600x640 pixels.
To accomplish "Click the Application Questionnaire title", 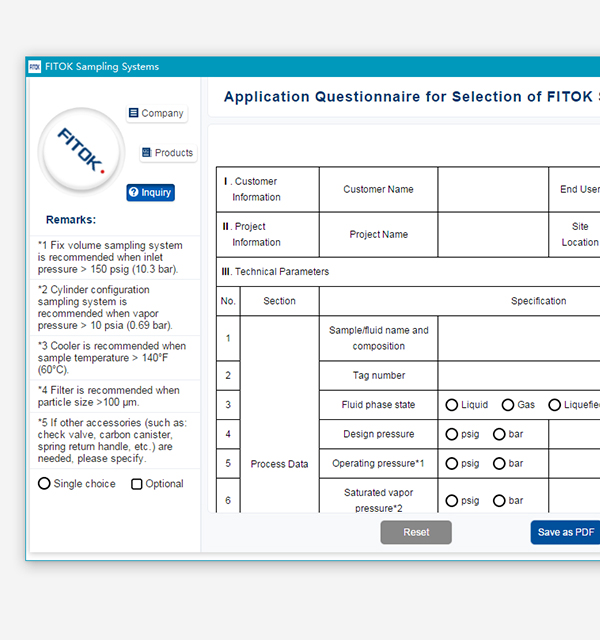I will coord(411,97).
